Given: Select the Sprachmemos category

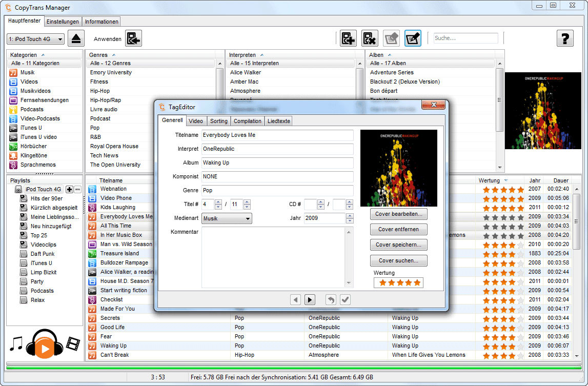Looking at the screenshot, I should [45, 165].
